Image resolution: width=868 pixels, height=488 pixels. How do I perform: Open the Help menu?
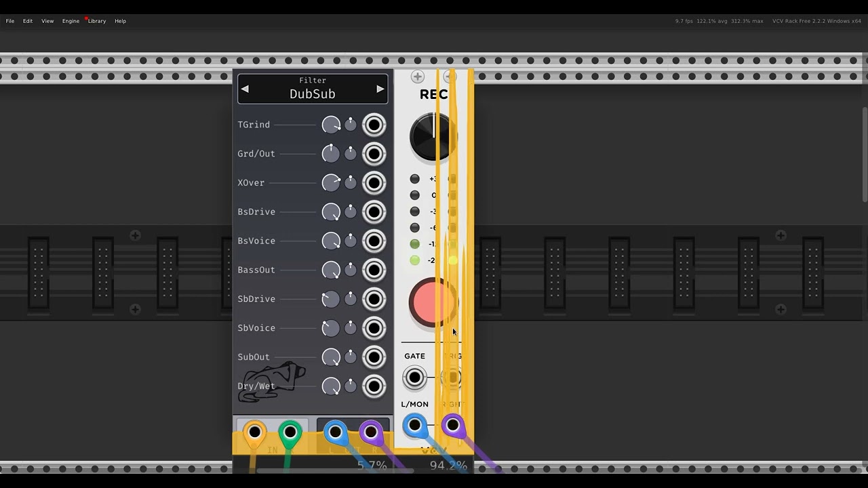(120, 21)
